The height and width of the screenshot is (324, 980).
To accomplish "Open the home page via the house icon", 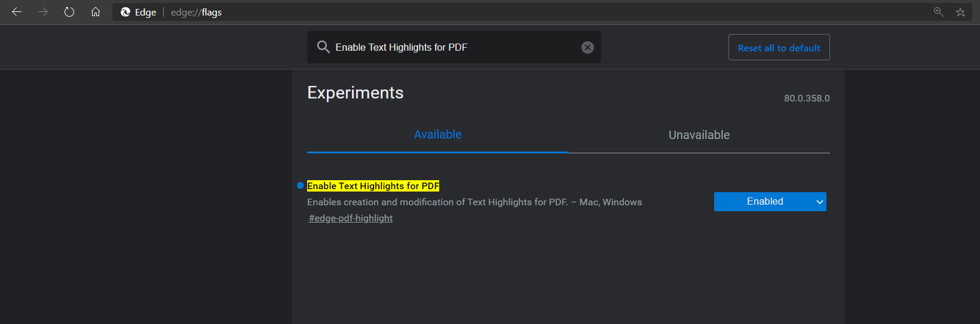I will tap(96, 12).
